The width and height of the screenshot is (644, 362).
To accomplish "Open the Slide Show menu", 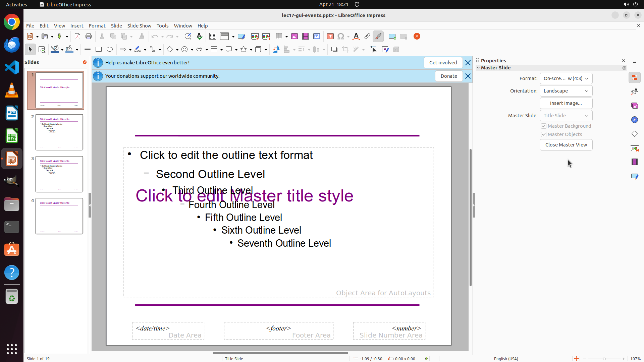I will coord(139,26).
